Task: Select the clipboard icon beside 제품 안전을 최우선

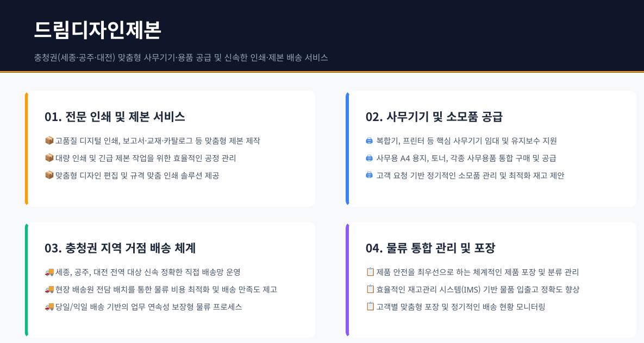Action: coord(370,271)
